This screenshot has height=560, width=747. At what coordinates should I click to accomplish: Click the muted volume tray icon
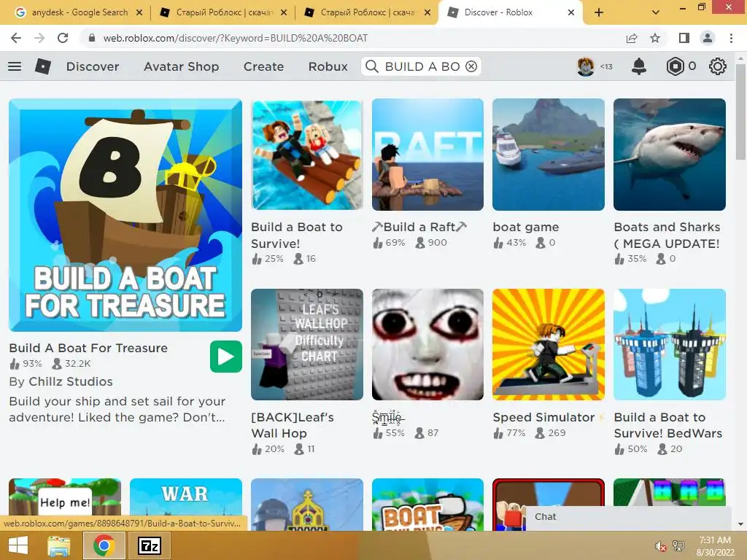click(660, 546)
